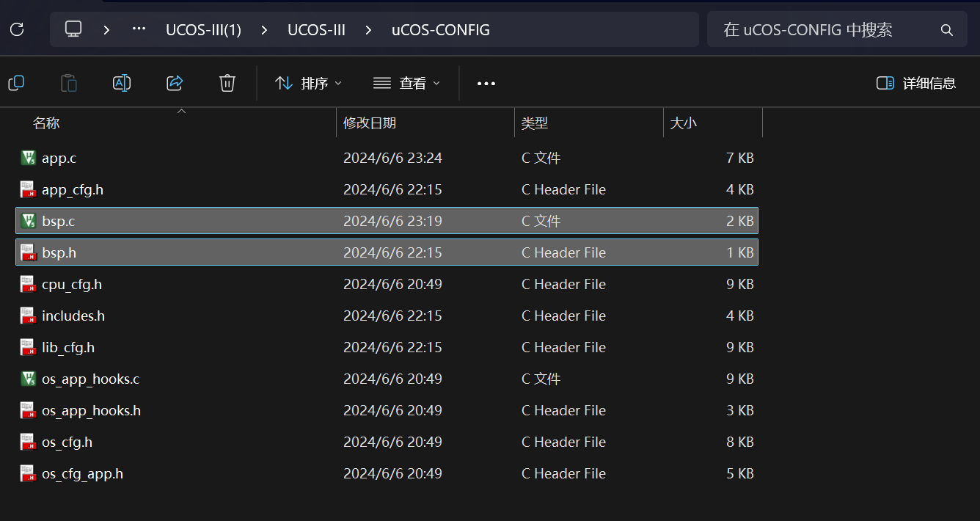Click the os_cfg_app.h file icon

[29, 473]
